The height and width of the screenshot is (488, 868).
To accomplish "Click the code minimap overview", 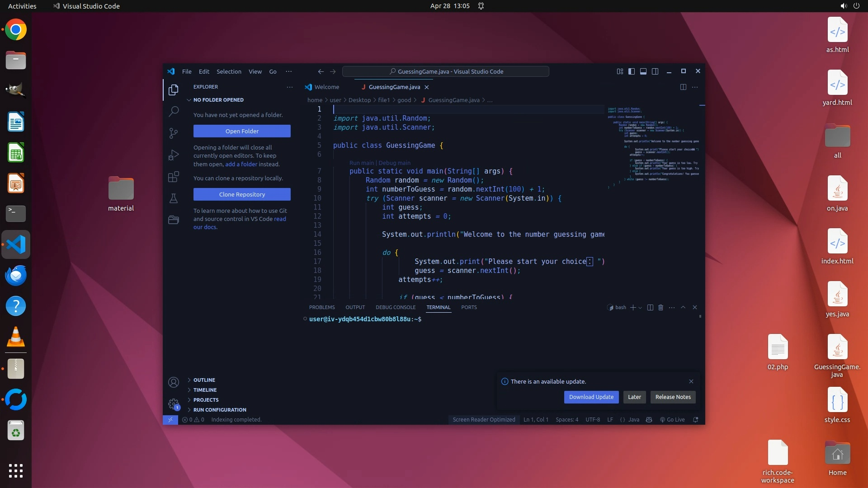I will [653, 145].
